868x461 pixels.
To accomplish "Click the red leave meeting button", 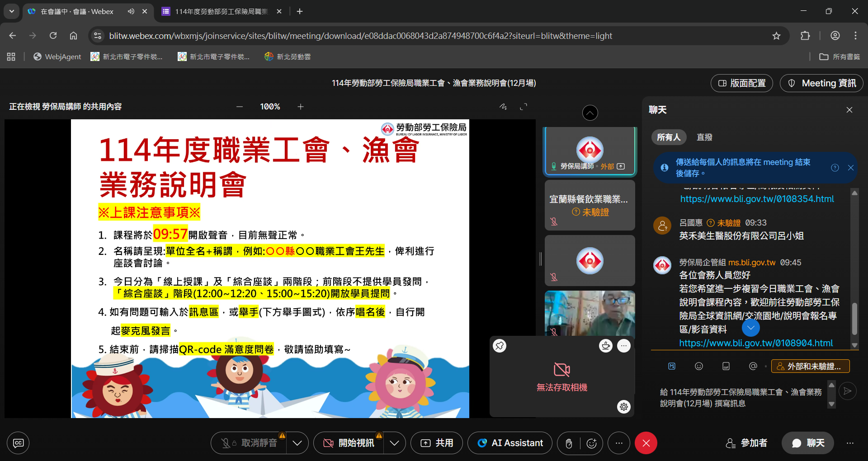I will tap(646, 443).
